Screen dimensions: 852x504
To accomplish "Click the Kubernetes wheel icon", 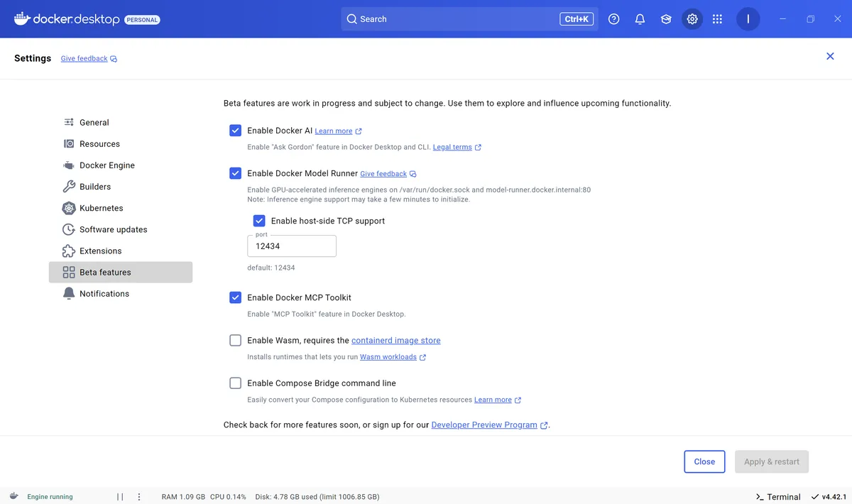I will [x=69, y=208].
